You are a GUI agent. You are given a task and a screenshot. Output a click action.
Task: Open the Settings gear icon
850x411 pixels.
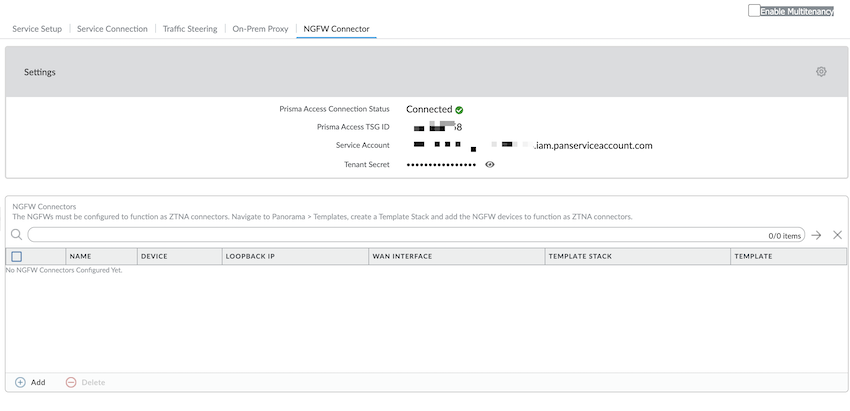[821, 72]
